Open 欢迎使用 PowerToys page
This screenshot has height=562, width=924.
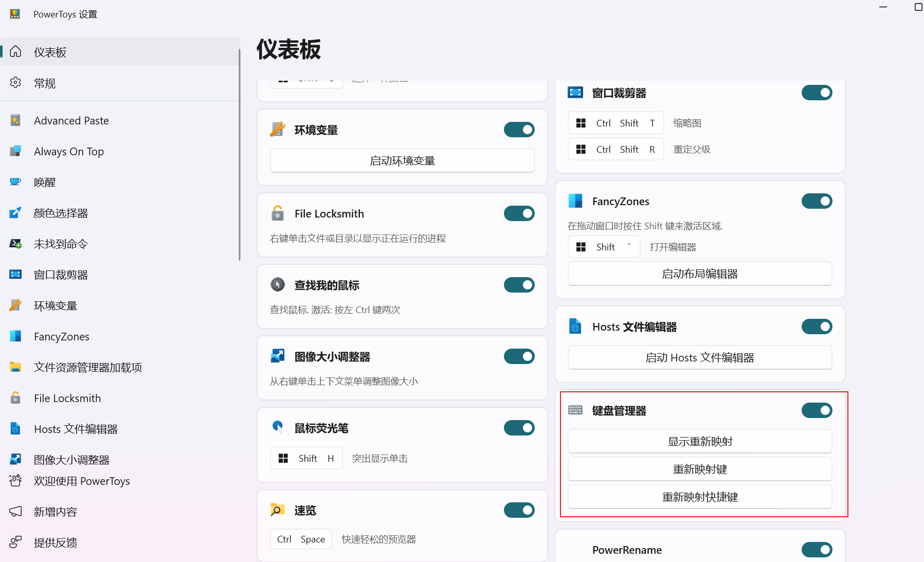pos(81,481)
